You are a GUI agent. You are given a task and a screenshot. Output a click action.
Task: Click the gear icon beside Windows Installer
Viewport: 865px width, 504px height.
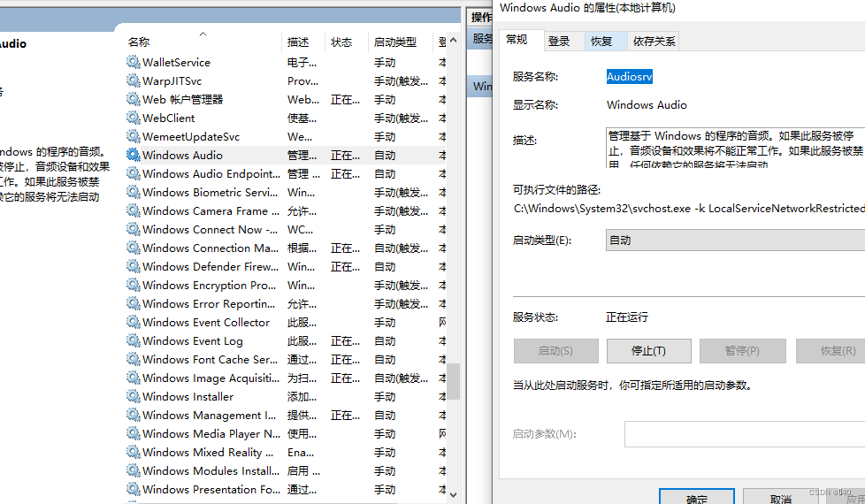click(x=133, y=396)
